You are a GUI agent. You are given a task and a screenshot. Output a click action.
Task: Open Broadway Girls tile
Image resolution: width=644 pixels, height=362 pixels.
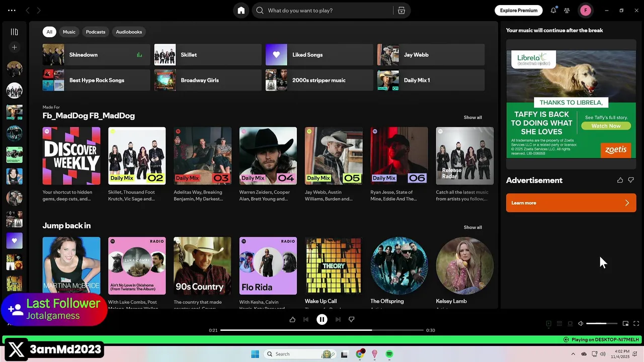click(x=208, y=80)
